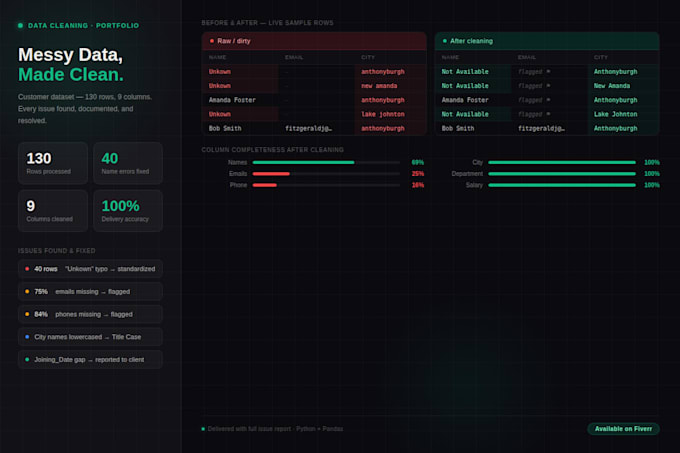Screen dimensions: 680x453
Task: Open the City names lowercased issue row
Action: (90, 337)
